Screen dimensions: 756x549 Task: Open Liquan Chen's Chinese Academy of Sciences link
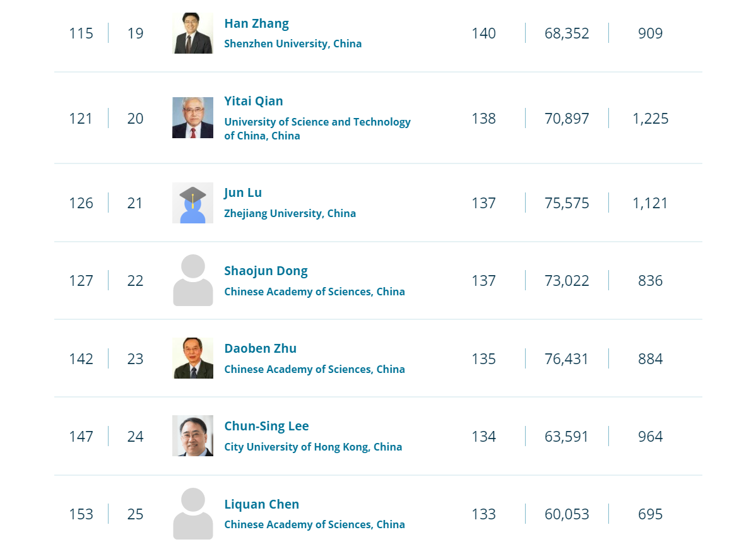(x=314, y=524)
